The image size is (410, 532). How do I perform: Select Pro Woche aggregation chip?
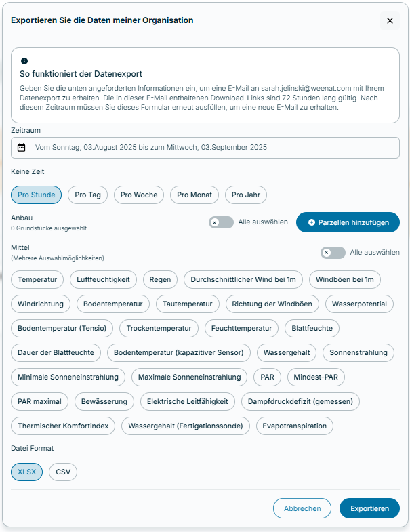point(139,195)
